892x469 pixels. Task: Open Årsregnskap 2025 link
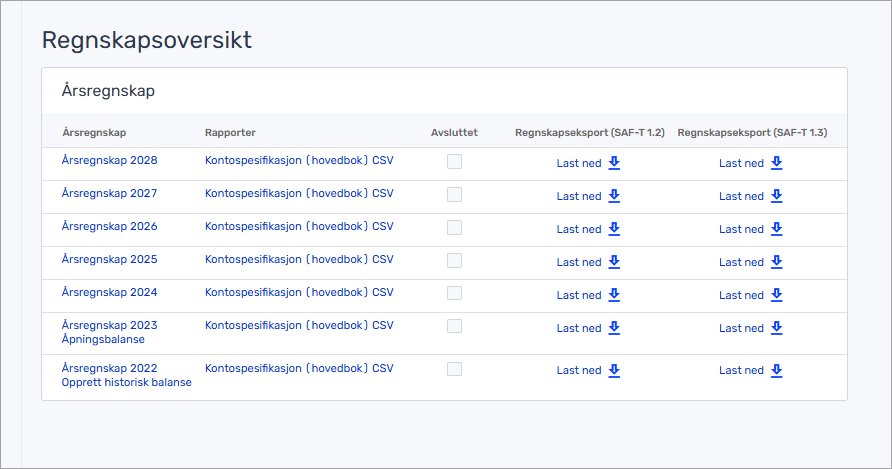109,259
